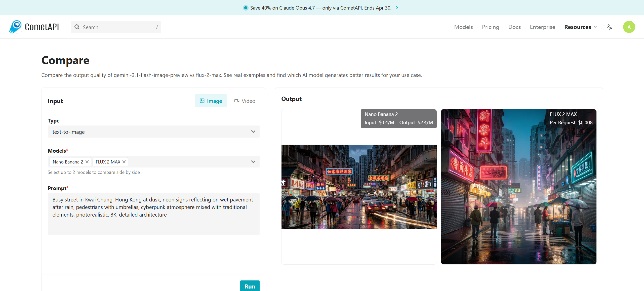Open the language translation icon
The height and width of the screenshot is (291, 644).
(609, 27)
